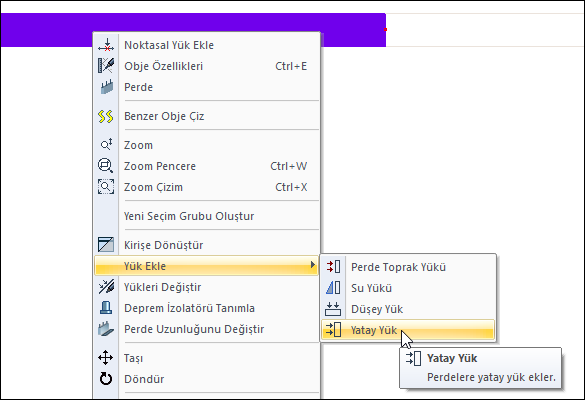The width and height of the screenshot is (585, 400).
Task: Click the Perde wall icon
Action: [107, 87]
